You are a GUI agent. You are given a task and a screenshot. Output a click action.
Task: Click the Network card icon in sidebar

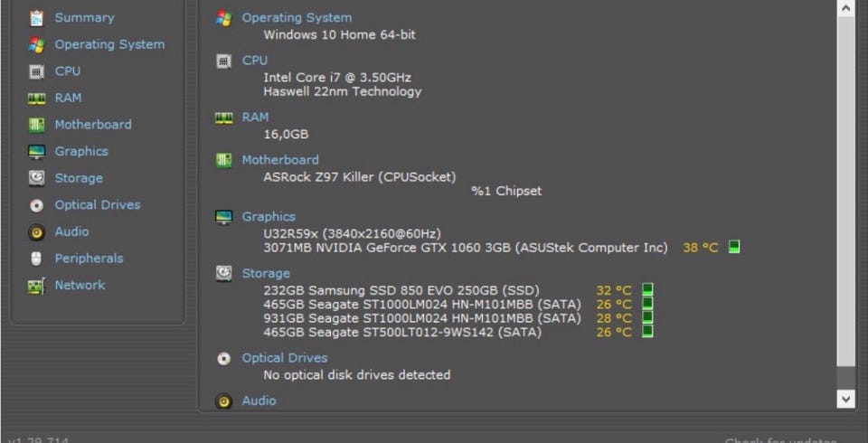point(36,286)
